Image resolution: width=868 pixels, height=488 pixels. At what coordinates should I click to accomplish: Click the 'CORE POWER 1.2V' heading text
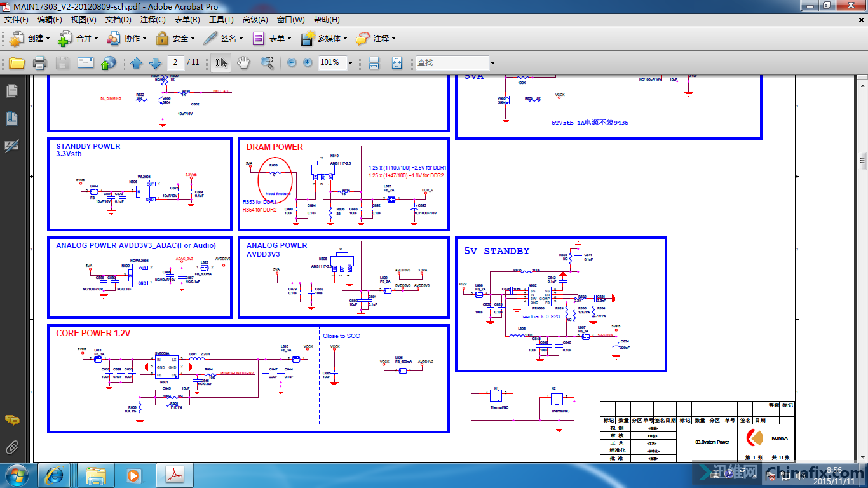coord(93,333)
